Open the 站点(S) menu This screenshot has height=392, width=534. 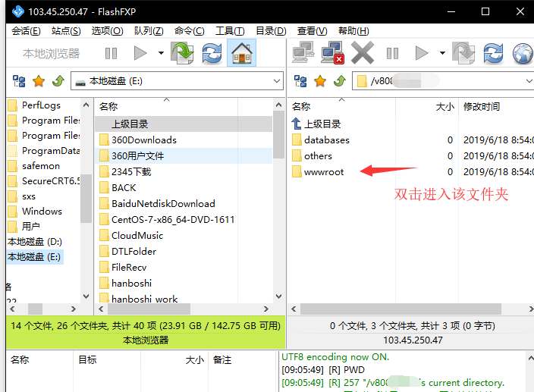[x=66, y=31]
